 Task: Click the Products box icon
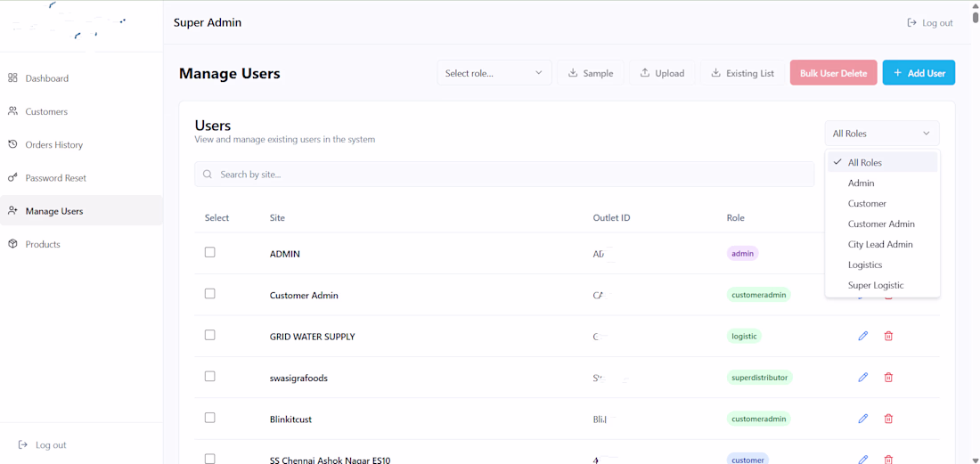[12, 243]
